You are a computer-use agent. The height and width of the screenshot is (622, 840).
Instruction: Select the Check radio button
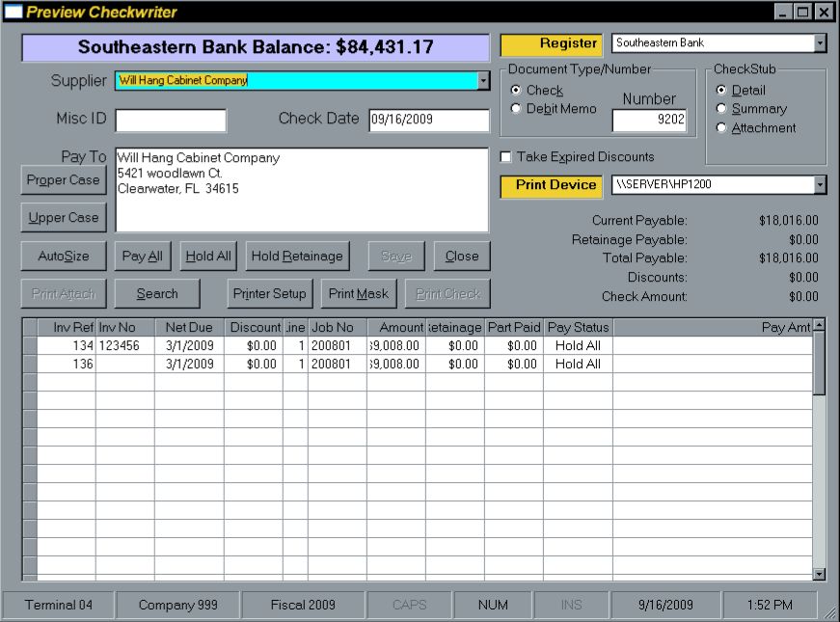click(x=515, y=90)
